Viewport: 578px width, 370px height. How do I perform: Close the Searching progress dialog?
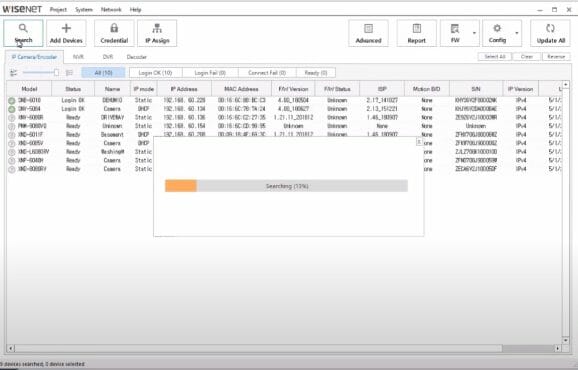(x=419, y=142)
